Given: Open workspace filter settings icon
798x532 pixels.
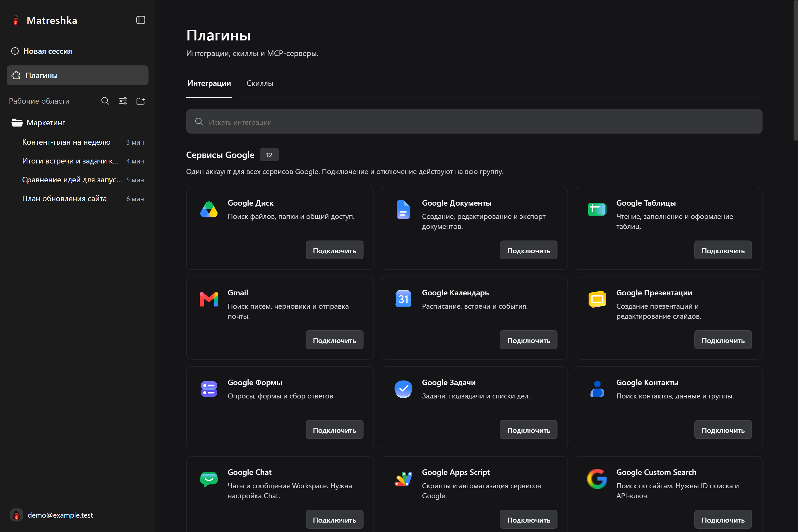Looking at the screenshot, I should [123, 101].
